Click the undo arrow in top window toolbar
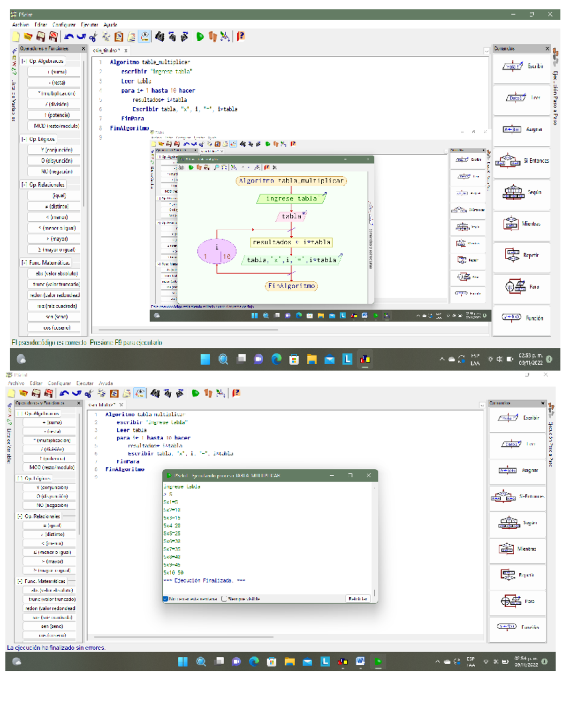This screenshot has width=563, height=728. 69,37
